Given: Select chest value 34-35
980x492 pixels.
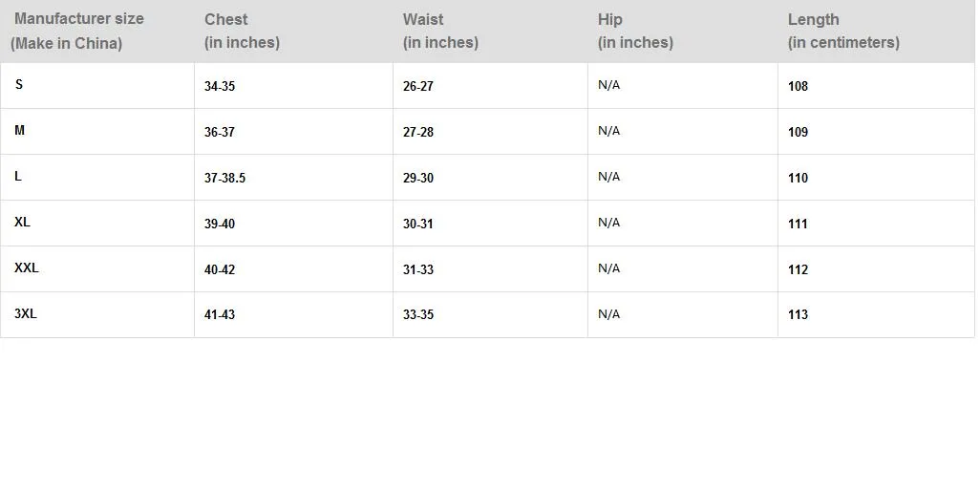Looking at the screenshot, I should [220, 86].
